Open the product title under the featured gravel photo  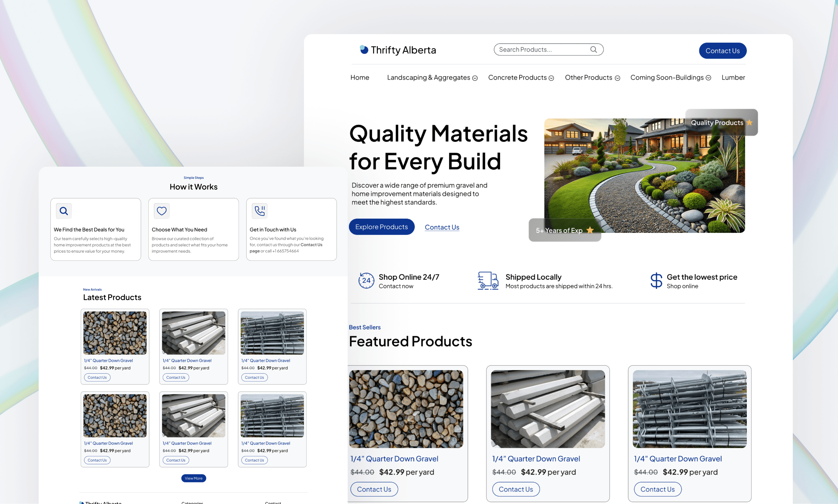(x=394, y=459)
